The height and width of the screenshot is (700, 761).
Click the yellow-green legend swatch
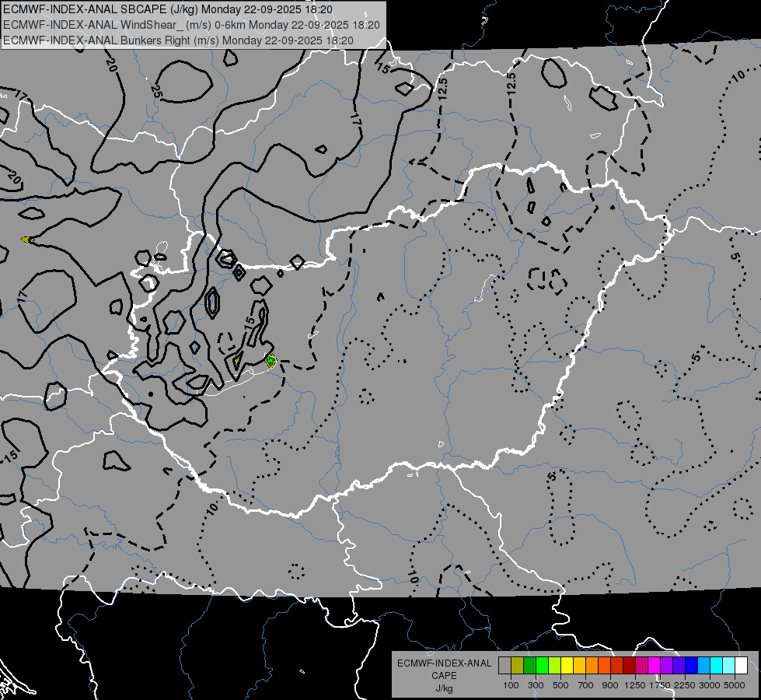(554, 666)
